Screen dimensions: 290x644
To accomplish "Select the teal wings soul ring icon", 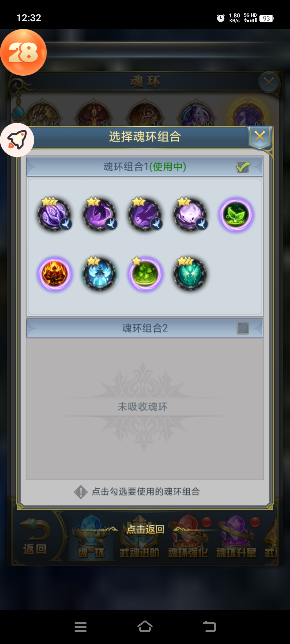I will [x=191, y=274].
